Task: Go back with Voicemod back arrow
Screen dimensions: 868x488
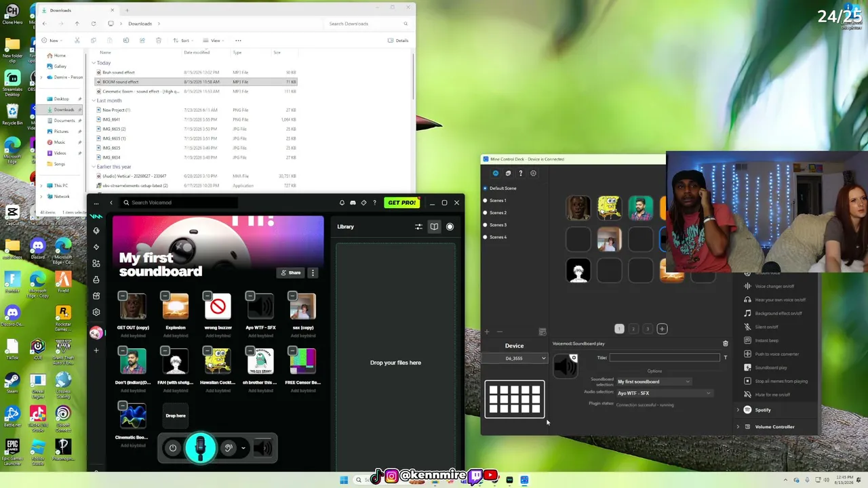Action: click(111, 203)
